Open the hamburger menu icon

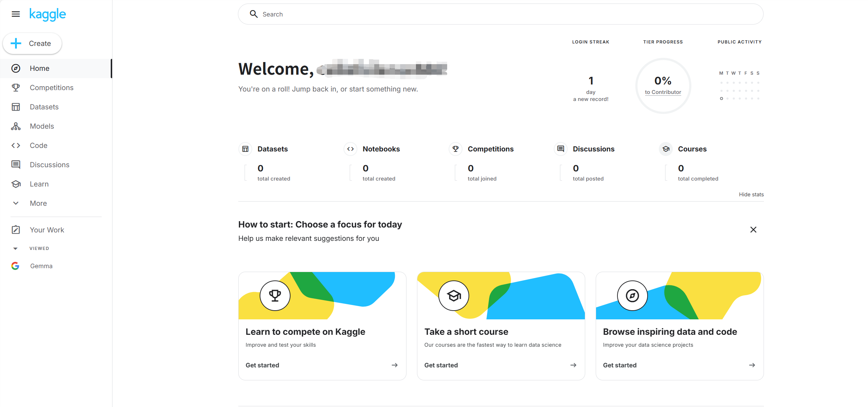(x=16, y=14)
